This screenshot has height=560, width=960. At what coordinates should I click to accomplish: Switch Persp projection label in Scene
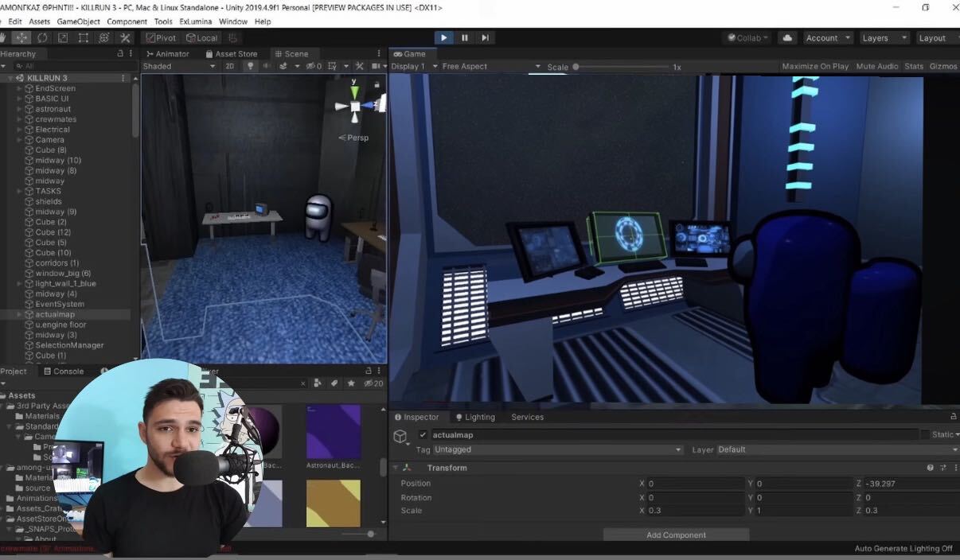(354, 138)
